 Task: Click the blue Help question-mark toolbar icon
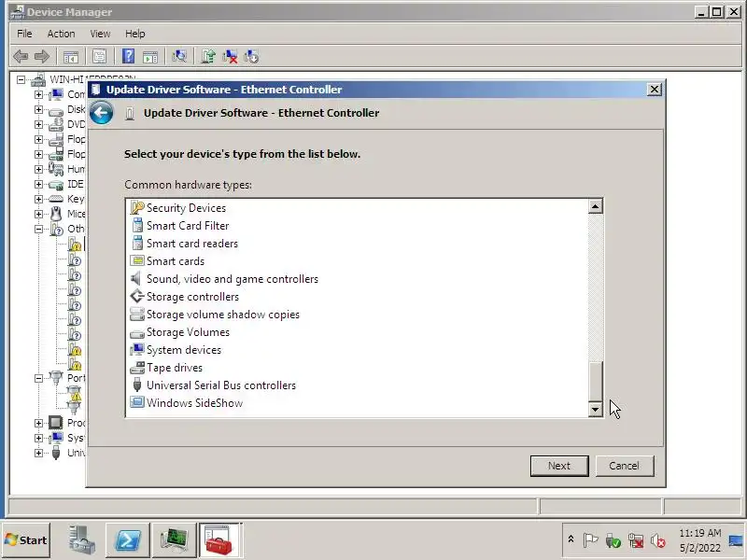coord(128,57)
